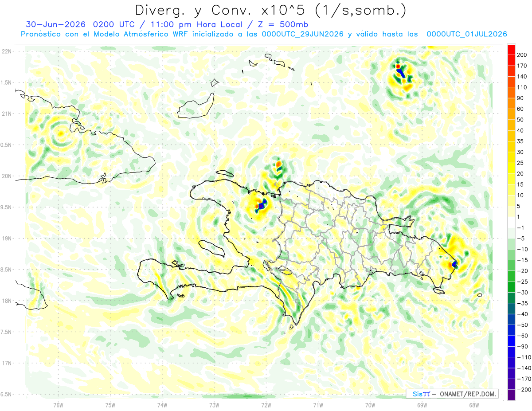The width and height of the screenshot is (532, 411).
Task: Pick the white swatch between 1 and -1
Action: click(x=511, y=222)
